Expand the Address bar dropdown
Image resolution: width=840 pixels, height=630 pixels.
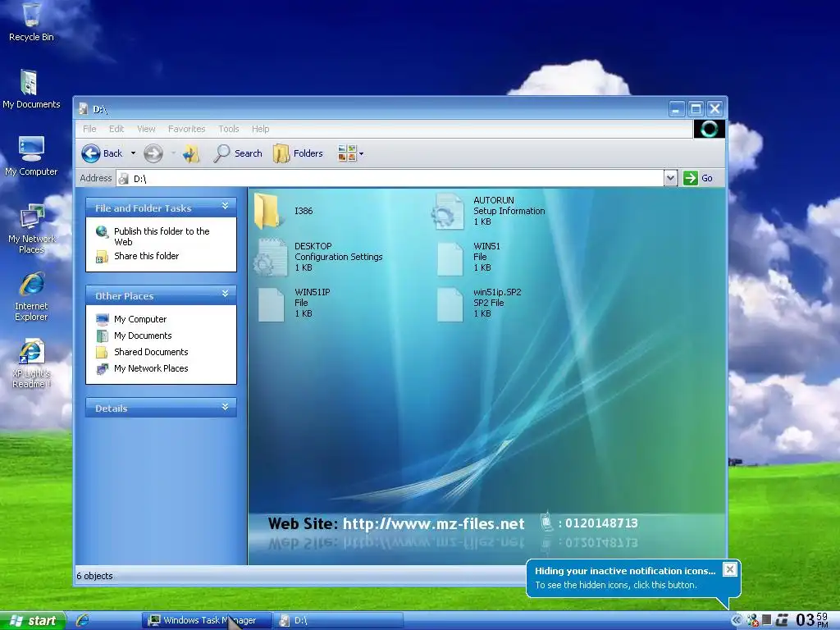(x=670, y=178)
